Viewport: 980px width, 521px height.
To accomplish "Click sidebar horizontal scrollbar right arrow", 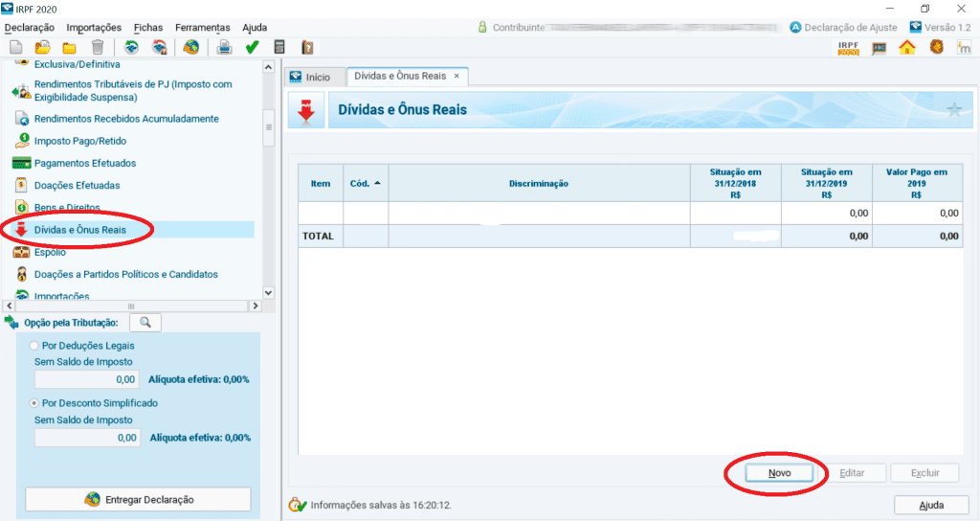I will coord(255,306).
